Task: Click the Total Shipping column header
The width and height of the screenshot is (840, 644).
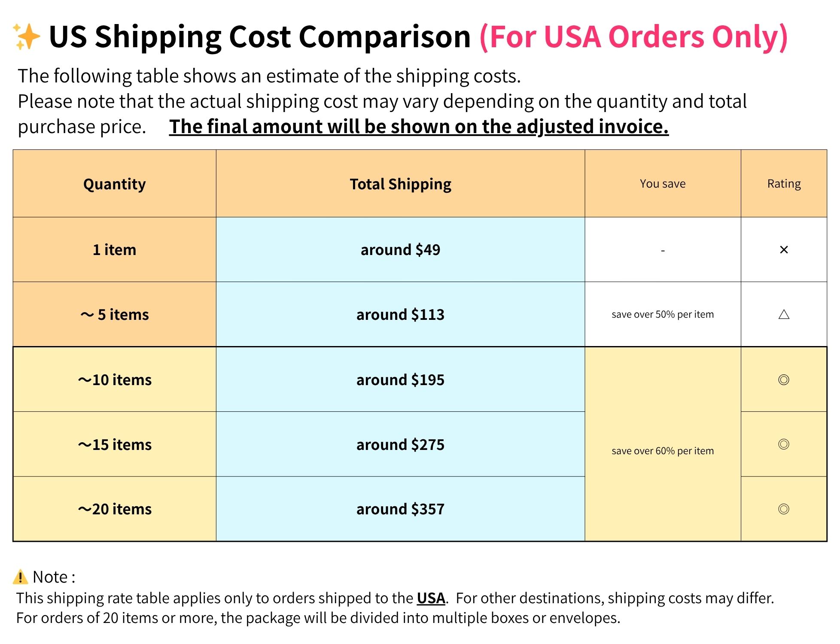Action: pyautogui.click(x=400, y=184)
